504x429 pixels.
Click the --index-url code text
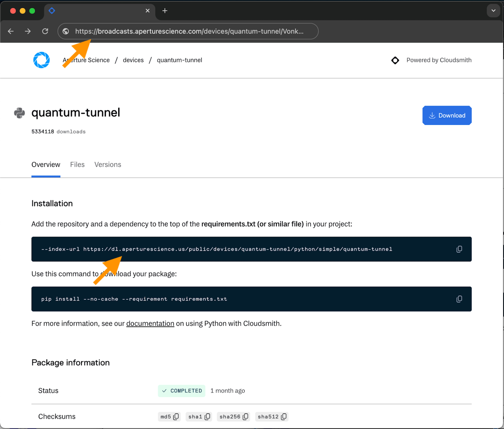[x=217, y=249]
